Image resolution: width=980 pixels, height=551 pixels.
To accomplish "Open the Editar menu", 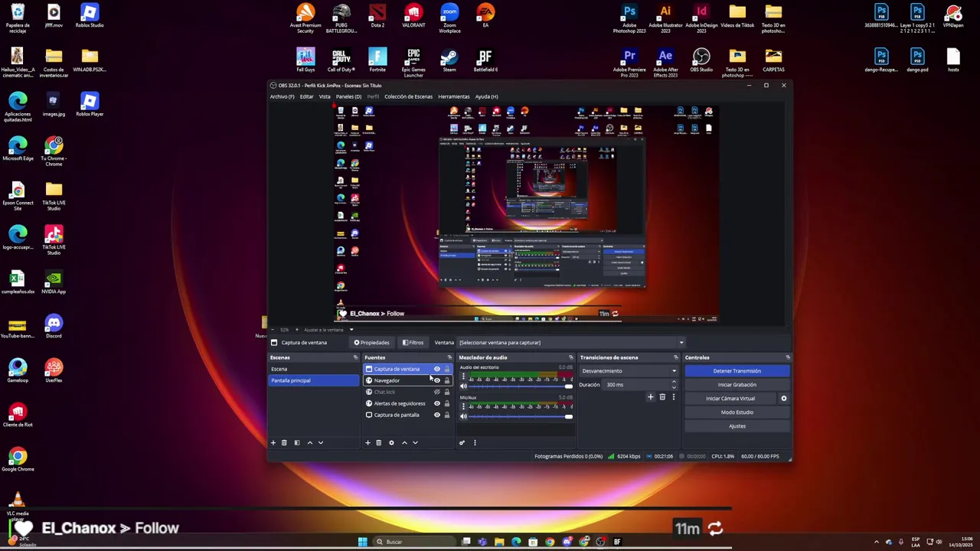I will [306, 96].
